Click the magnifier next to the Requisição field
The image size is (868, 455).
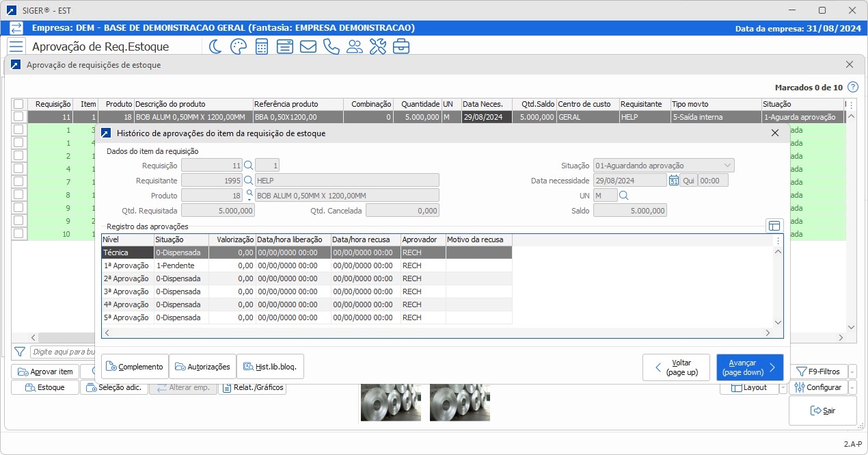click(x=247, y=165)
